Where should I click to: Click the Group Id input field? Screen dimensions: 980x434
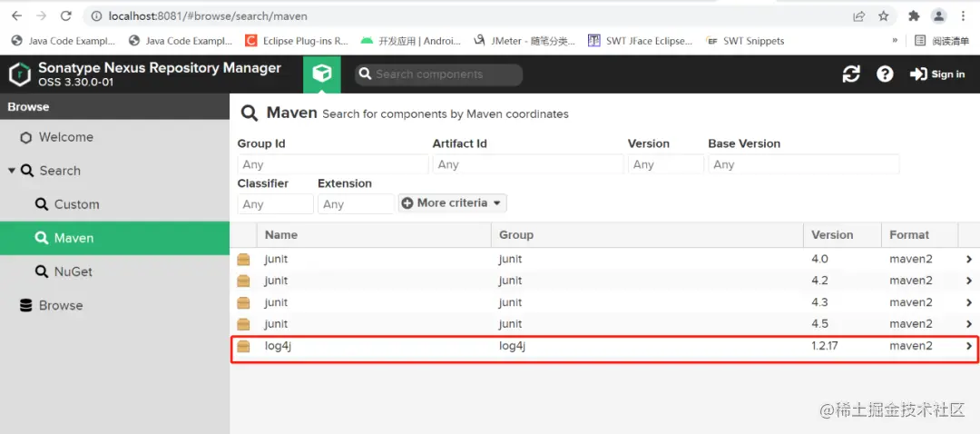(x=333, y=164)
